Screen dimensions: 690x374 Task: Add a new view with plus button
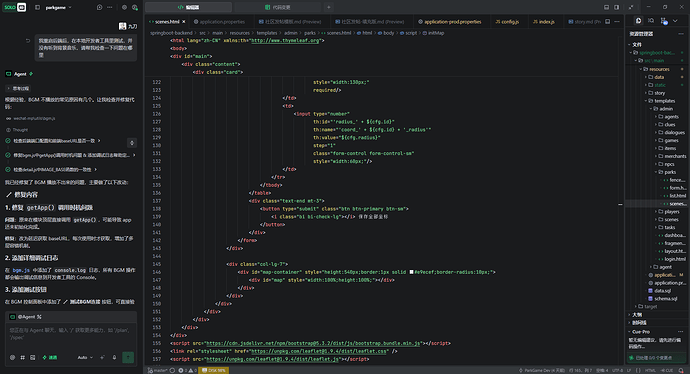(x=329, y=7)
